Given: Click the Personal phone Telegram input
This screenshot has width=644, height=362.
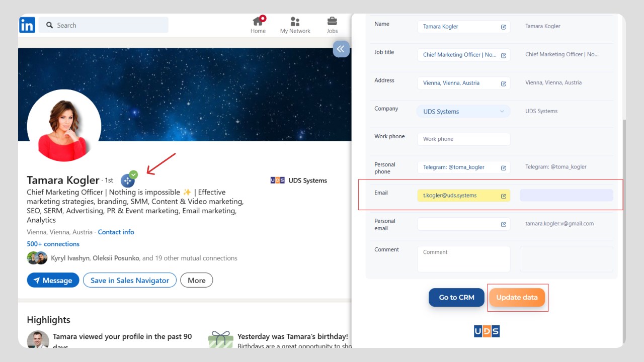Looking at the screenshot, I should [463, 167].
